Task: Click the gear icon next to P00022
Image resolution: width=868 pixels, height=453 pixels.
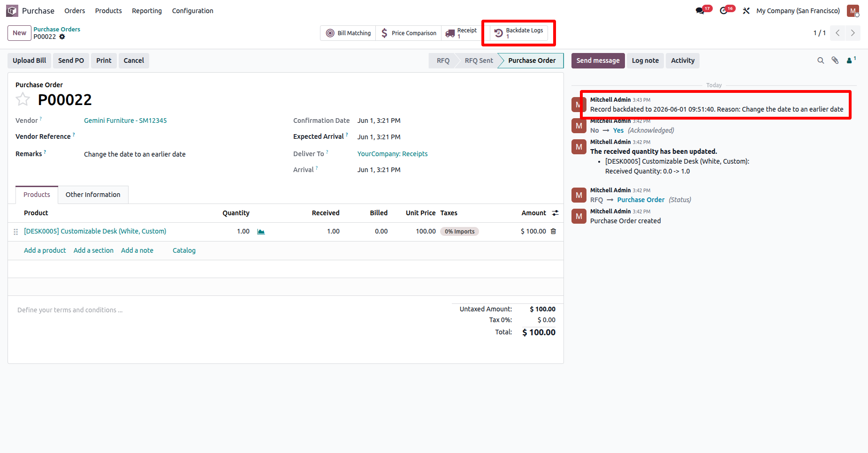Action: point(62,37)
